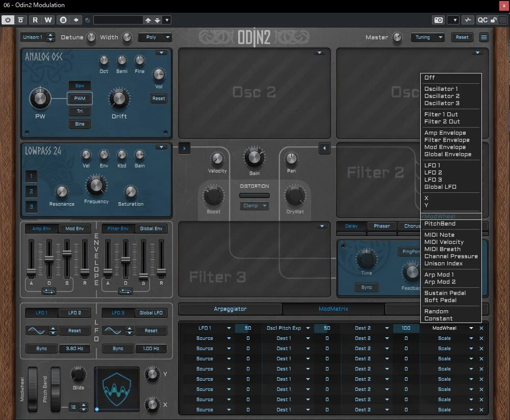The image size is (510, 420).
Task: Click the Filter envelope loop icon
Action: tap(125, 291)
